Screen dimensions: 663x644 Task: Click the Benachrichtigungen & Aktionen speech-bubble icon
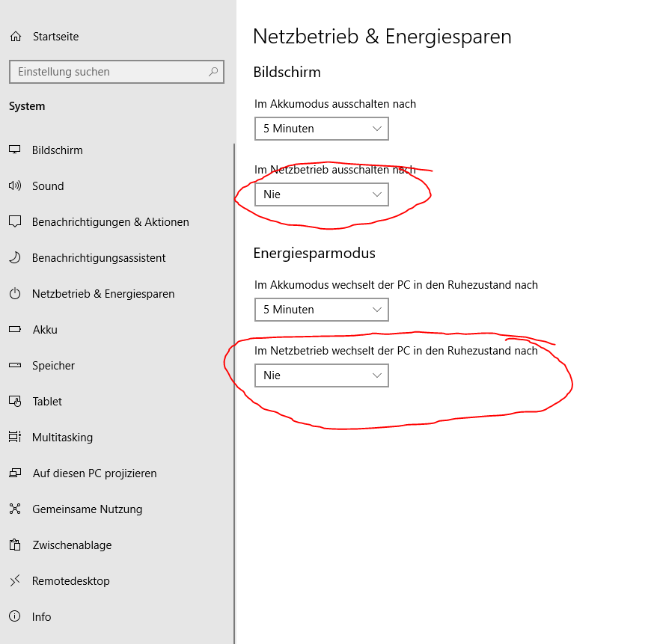tap(15, 221)
